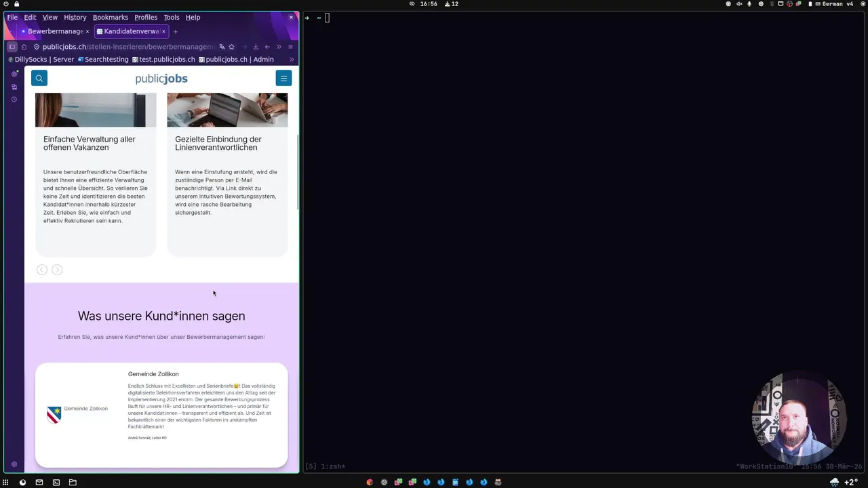Expand more toolbar tools chevron in URL bar

click(x=279, y=47)
